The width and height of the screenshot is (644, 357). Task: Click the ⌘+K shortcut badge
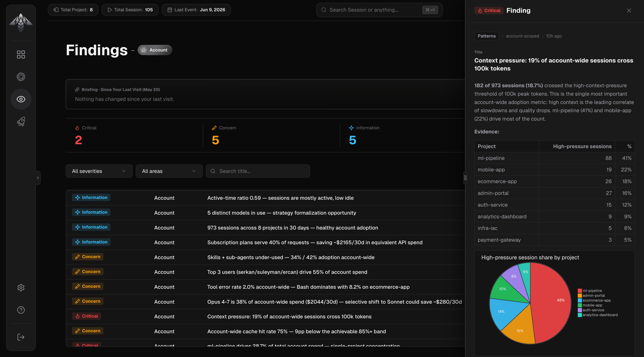pyautogui.click(x=430, y=10)
